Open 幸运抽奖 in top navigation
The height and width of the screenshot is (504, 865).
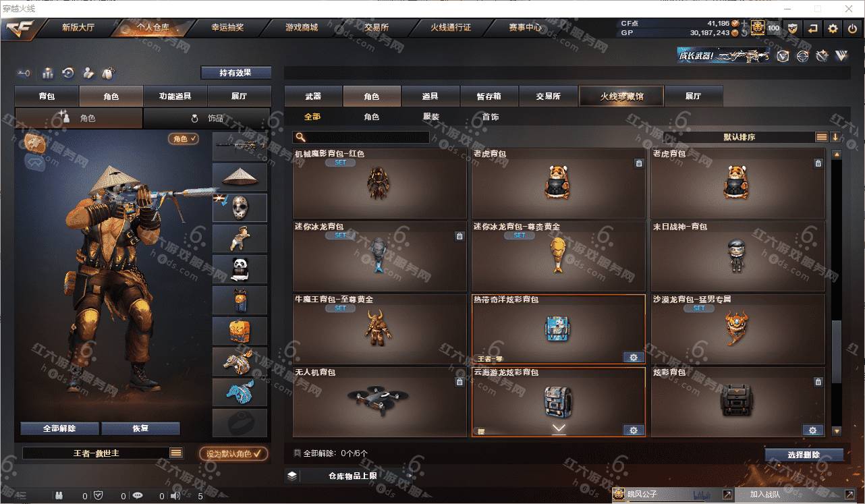tap(227, 28)
